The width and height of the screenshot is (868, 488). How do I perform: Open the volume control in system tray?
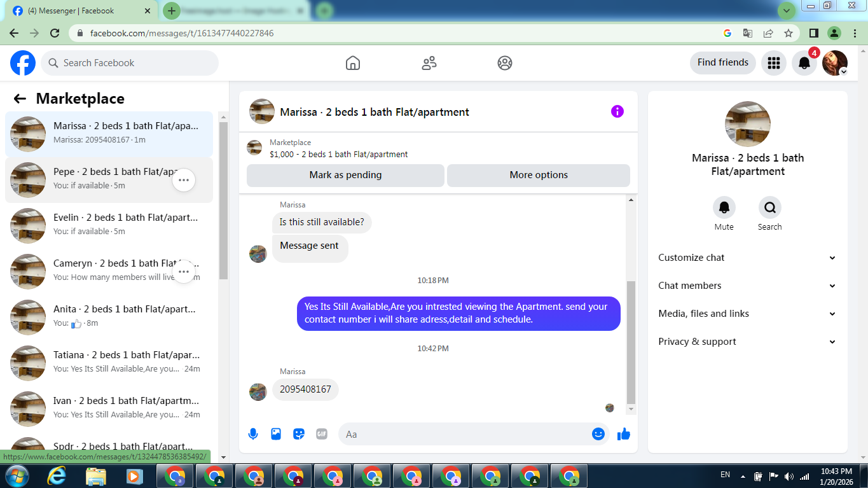[789, 476]
